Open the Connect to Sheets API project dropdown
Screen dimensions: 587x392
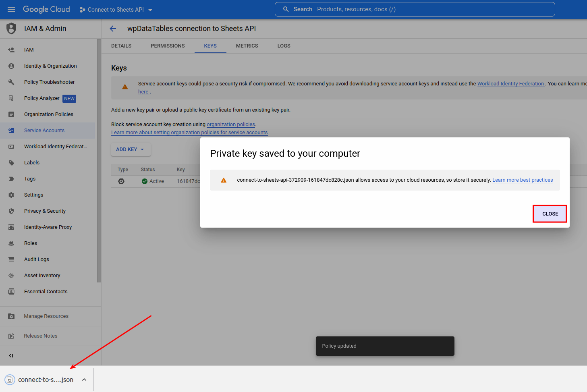(x=116, y=9)
